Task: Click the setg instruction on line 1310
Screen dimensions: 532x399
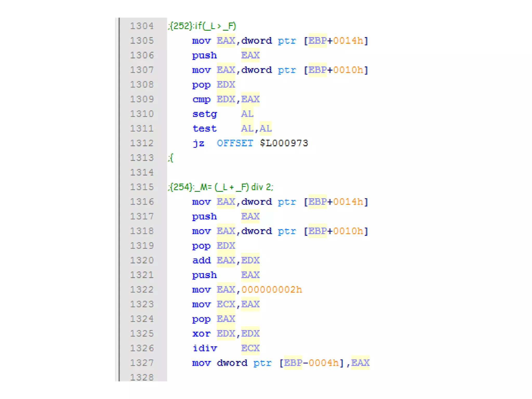Action: point(205,114)
